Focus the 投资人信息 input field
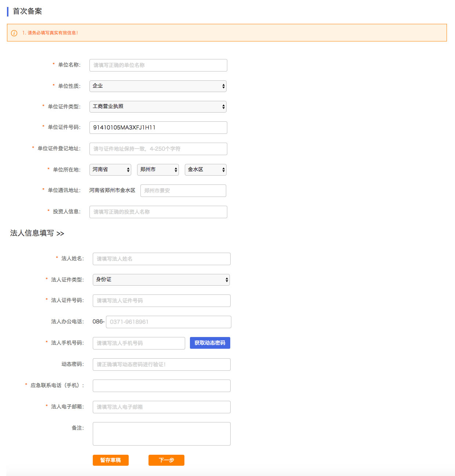This screenshot has height=476, width=455. (x=158, y=212)
